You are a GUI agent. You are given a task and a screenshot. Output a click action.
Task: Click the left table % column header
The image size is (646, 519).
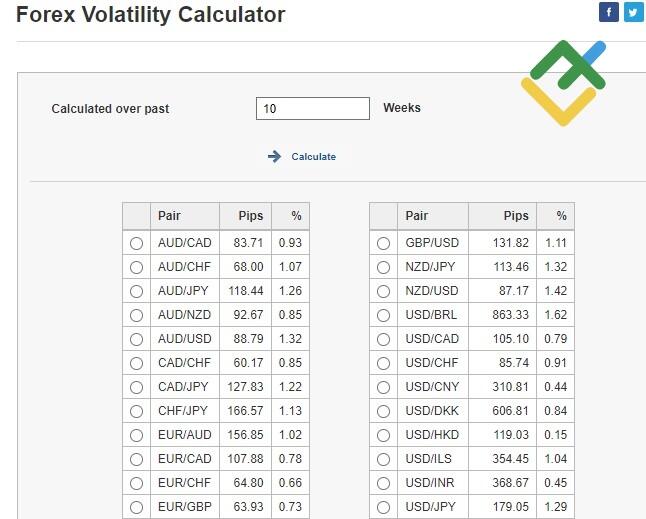pyautogui.click(x=295, y=216)
